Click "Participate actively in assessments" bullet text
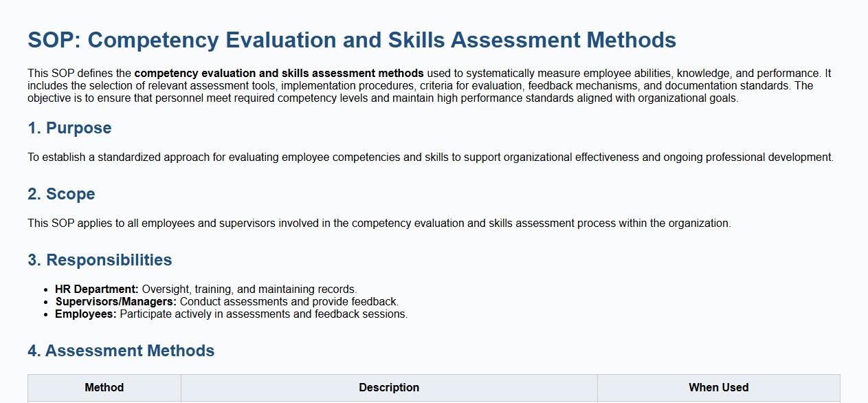Viewport: 868px width, 403px height. pos(263,314)
